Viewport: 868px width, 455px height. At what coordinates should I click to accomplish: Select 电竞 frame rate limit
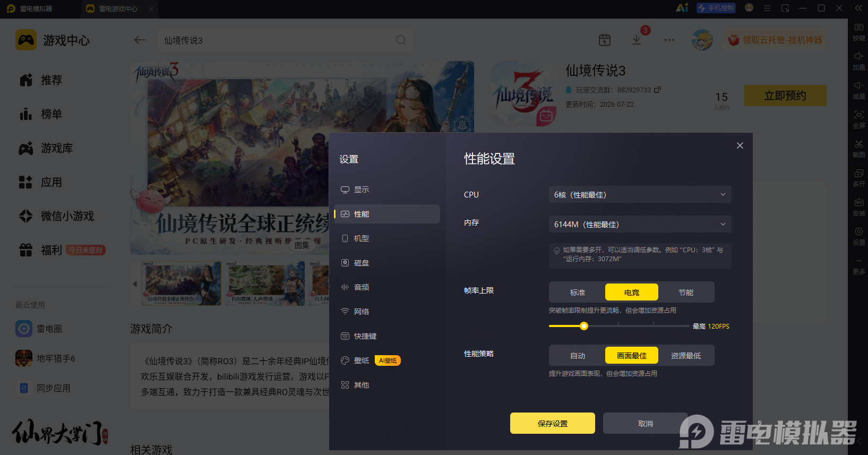tap(632, 292)
